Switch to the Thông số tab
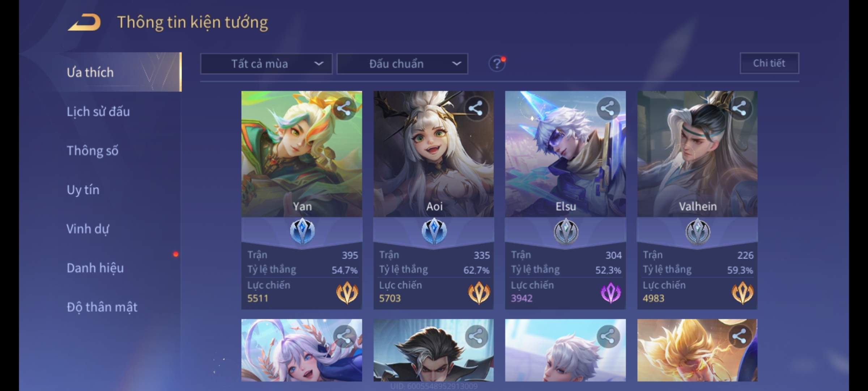868x391 pixels. tap(93, 151)
